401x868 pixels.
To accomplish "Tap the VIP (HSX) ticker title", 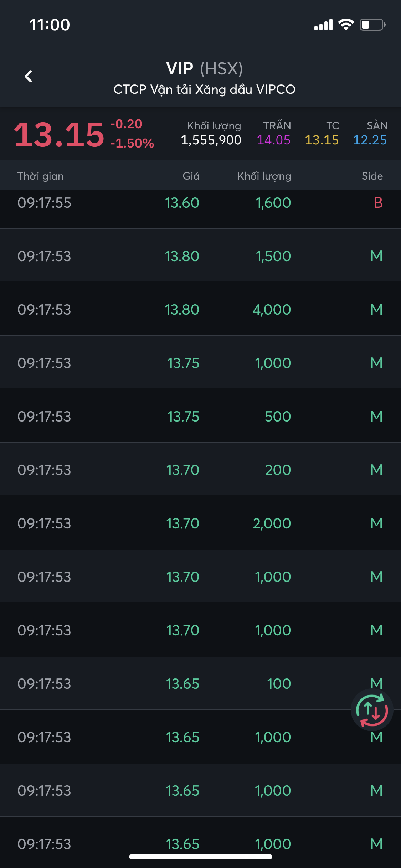I will (x=204, y=69).
